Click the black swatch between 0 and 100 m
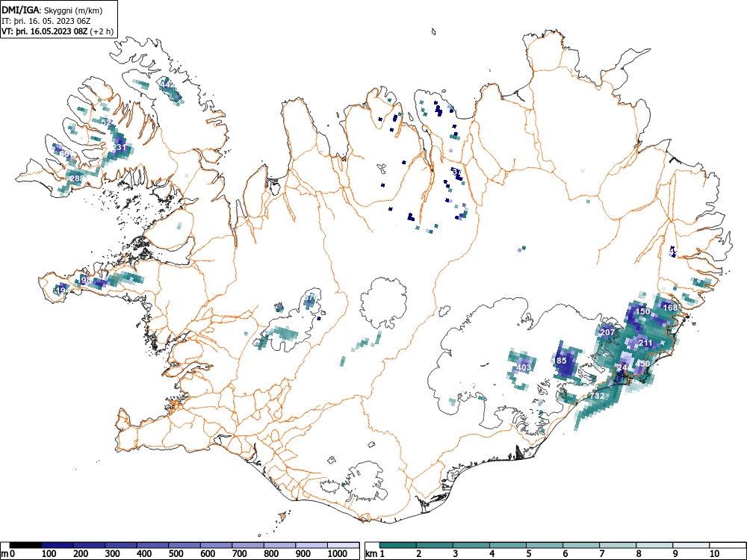The width and height of the screenshot is (747, 560). pos(25,545)
